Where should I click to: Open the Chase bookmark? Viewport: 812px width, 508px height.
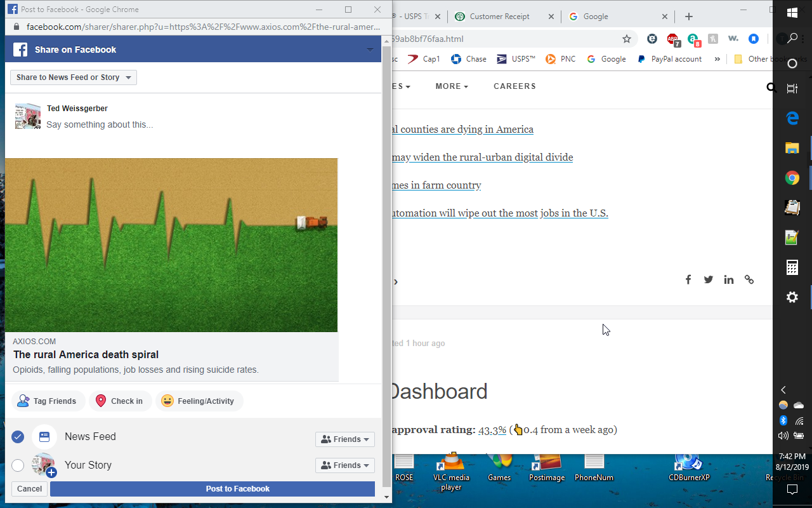pyautogui.click(x=469, y=59)
